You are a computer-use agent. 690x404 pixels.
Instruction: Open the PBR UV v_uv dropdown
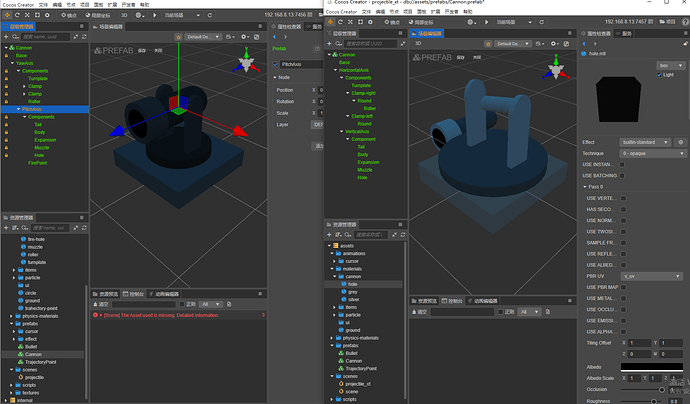[x=651, y=276]
